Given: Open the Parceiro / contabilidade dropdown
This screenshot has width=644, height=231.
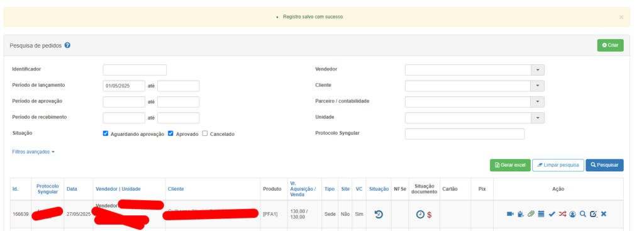Looking at the screenshot, I should pyautogui.click(x=538, y=102).
